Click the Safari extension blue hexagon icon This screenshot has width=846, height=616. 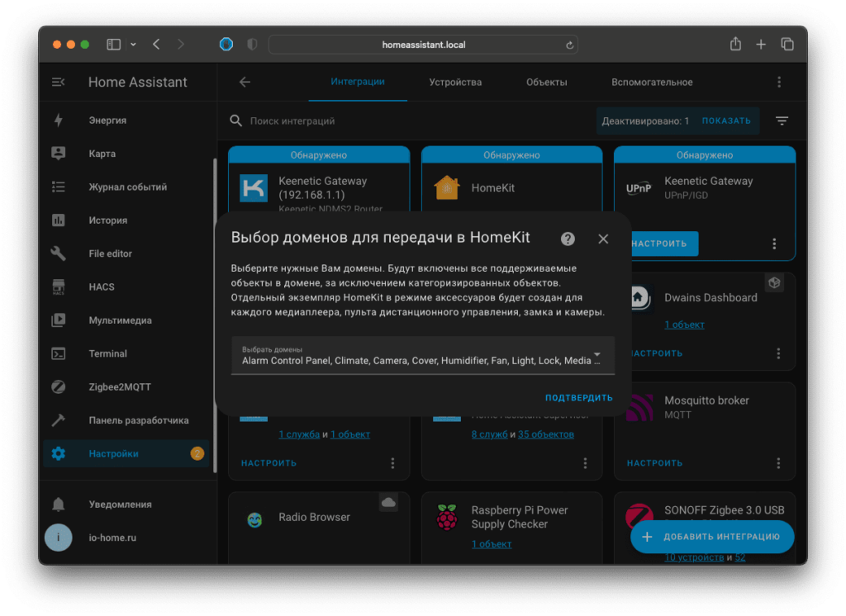point(226,45)
